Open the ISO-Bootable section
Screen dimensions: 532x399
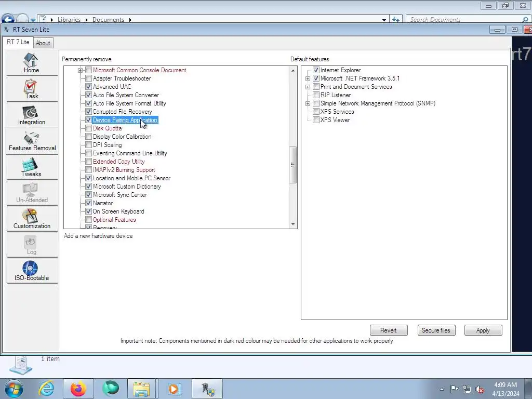tap(32, 271)
